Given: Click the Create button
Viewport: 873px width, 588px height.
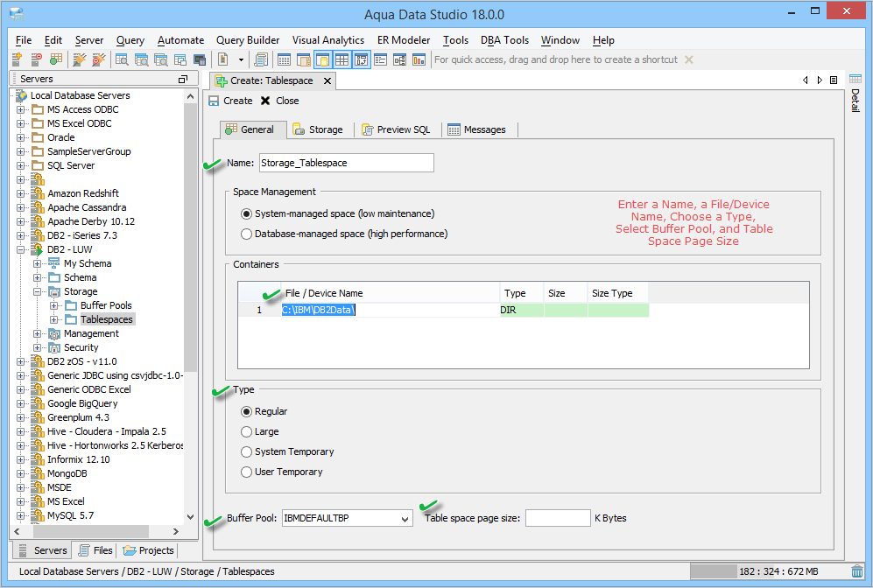Looking at the screenshot, I should pos(230,101).
